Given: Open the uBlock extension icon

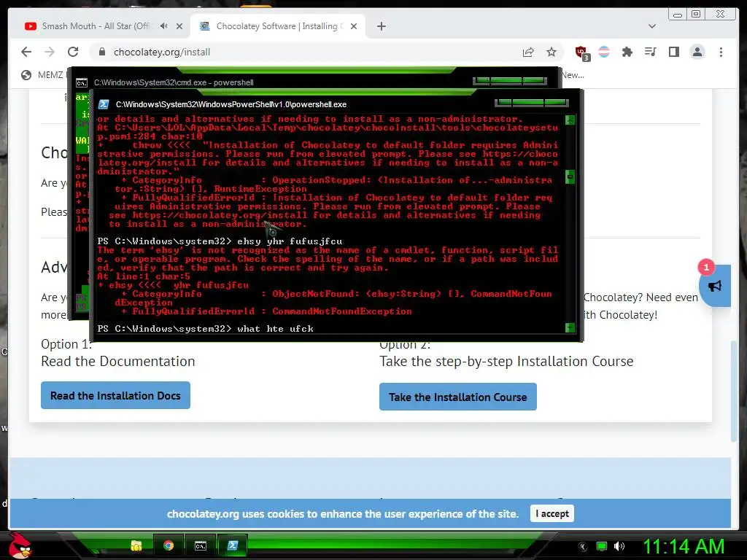Looking at the screenshot, I should pyautogui.click(x=581, y=52).
